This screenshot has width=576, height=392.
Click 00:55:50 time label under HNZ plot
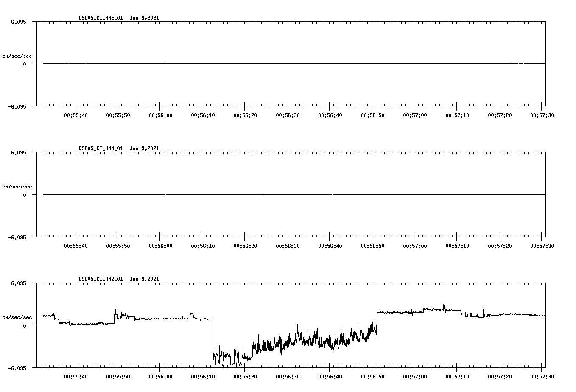coord(118,377)
